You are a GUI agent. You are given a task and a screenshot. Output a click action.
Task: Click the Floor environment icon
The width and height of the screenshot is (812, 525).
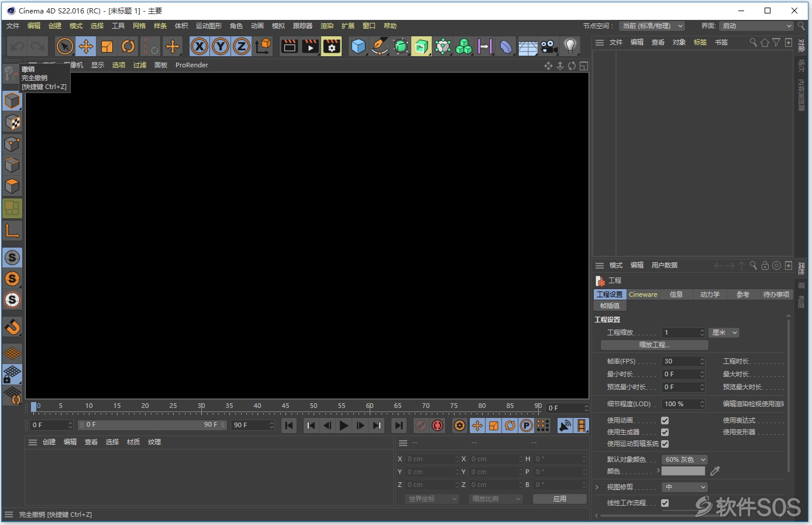click(528, 46)
